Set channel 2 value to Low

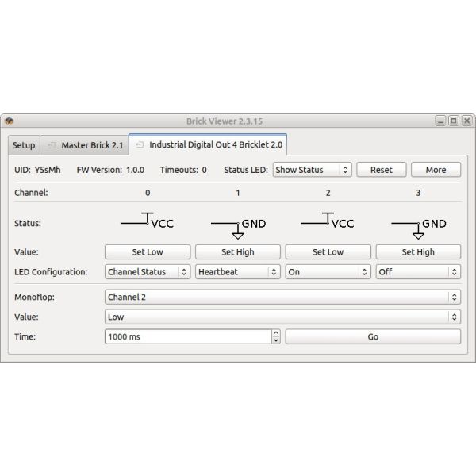pos(328,252)
